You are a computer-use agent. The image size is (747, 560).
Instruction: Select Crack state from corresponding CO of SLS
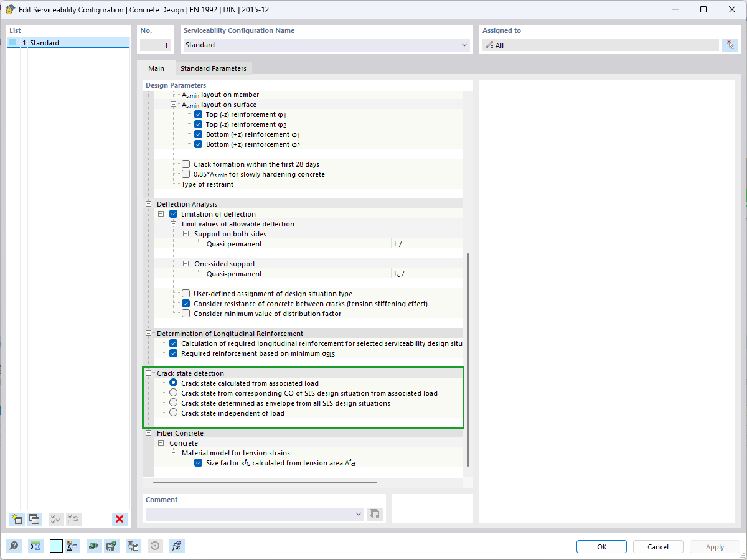(x=173, y=393)
